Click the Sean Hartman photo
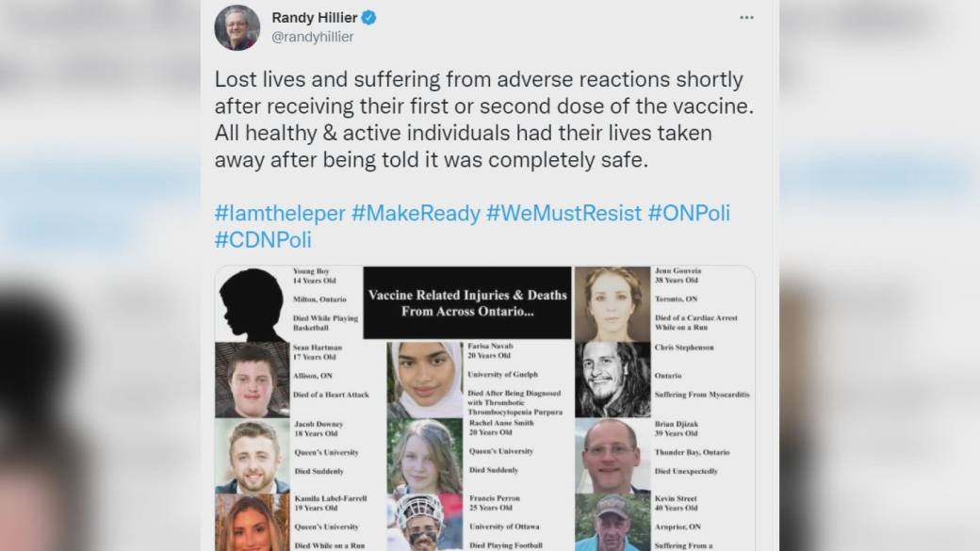Viewport: 980px width, 551px height. click(x=253, y=380)
